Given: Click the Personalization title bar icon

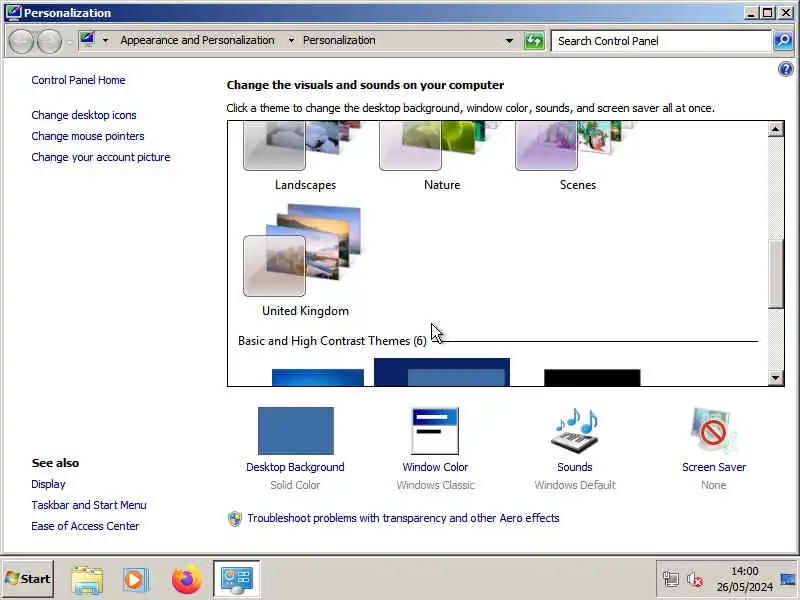Looking at the screenshot, I should coord(13,12).
